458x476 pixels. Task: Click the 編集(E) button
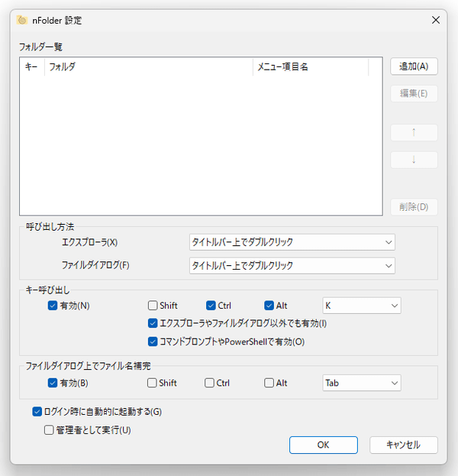point(414,93)
